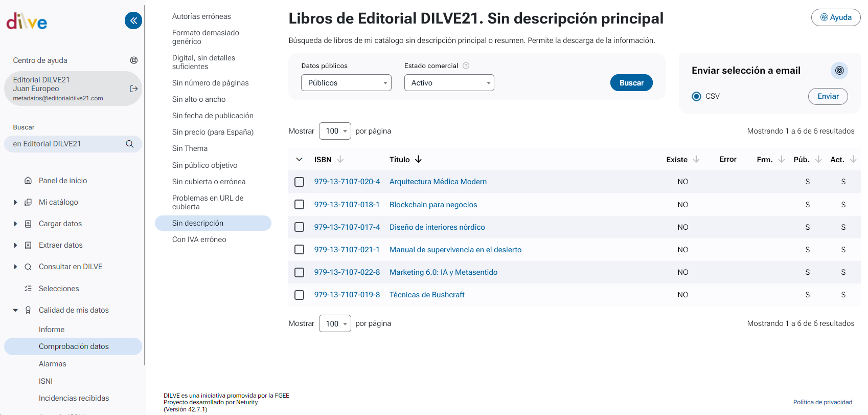Open the Estado comercial dropdown showing Activo

tap(449, 83)
